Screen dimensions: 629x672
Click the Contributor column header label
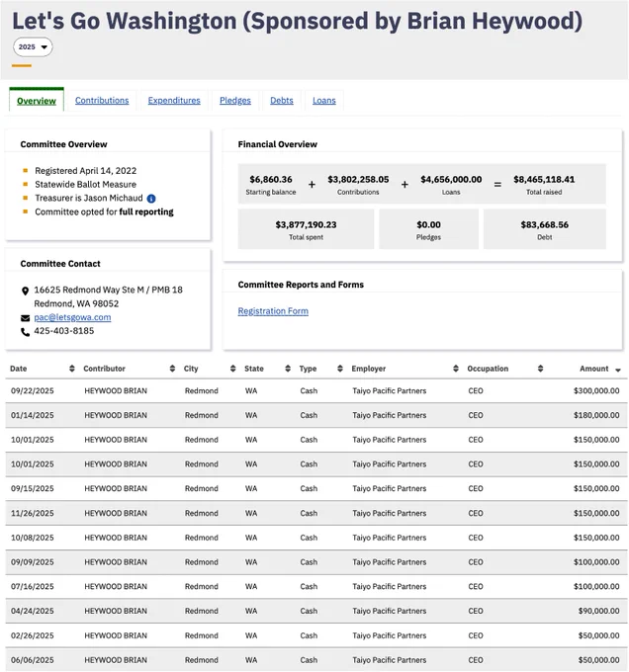click(104, 369)
